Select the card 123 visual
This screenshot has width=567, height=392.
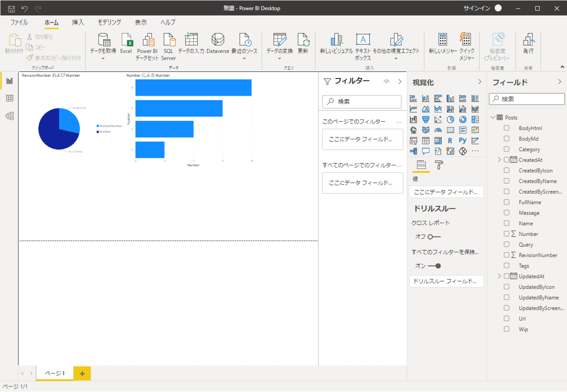coord(450,130)
